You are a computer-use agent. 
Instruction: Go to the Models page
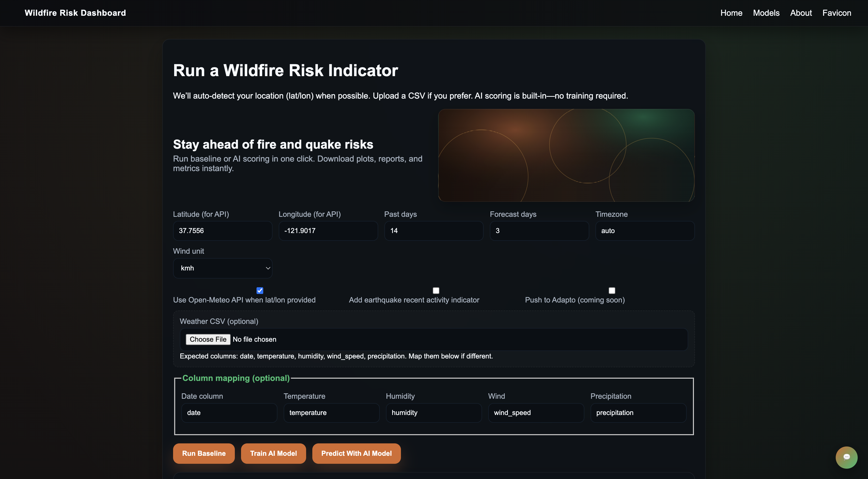coord(766,13)
